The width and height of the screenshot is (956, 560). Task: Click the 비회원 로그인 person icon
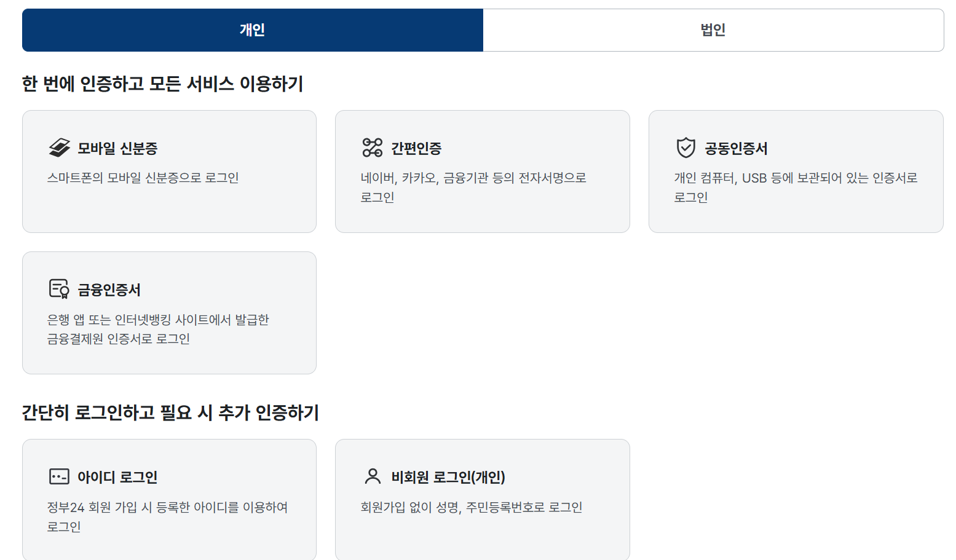(373, 476)
